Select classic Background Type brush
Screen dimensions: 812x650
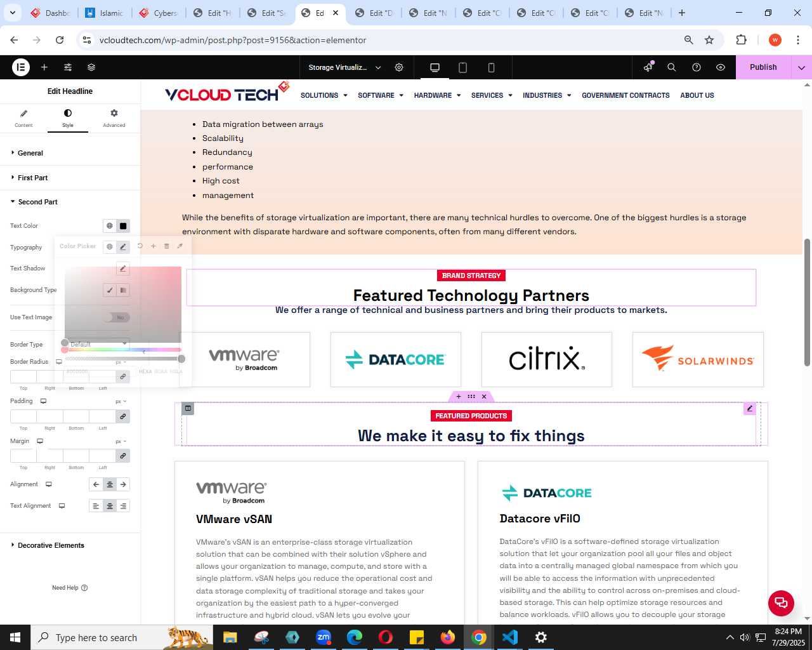110,290
